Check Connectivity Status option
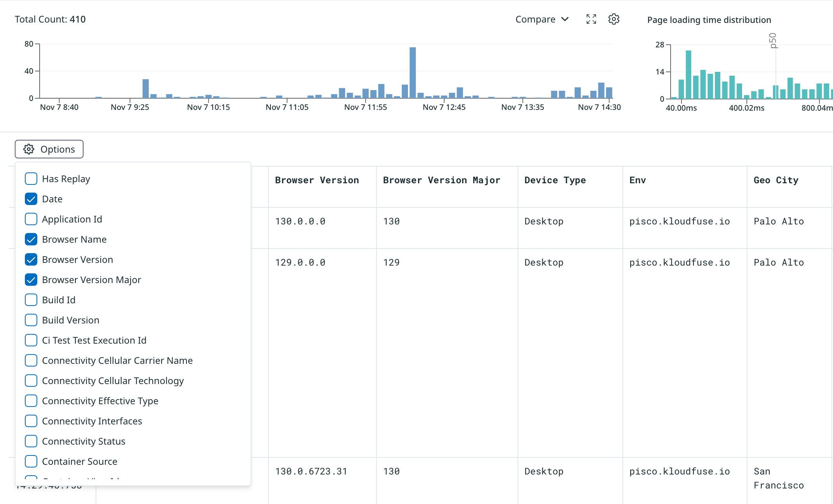The height and width of the screenshot is (504, 833). click(x=31, y=441)
